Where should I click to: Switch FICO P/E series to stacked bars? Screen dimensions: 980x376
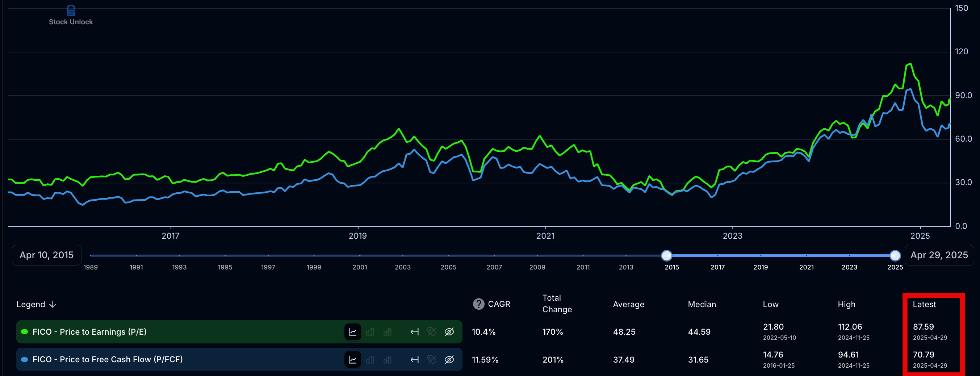point(387,332)
